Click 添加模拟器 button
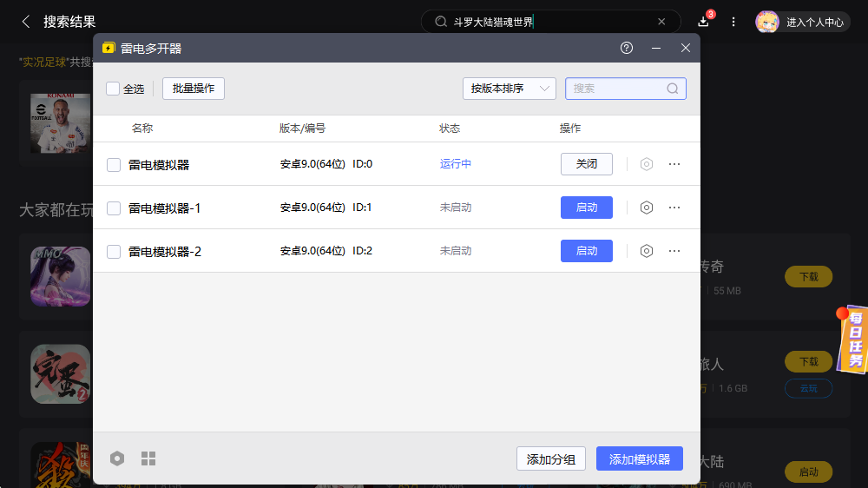 pyautogui.click(x=640, y=458)
